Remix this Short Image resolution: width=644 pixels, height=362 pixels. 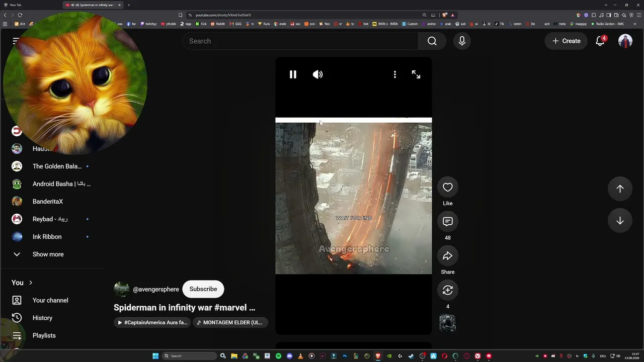[x=448, y=290]
